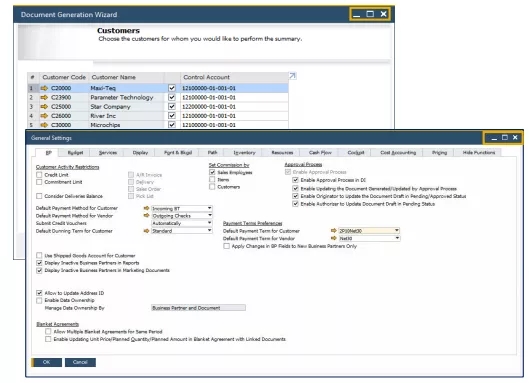Open the 2P10Net30 payment term dropdown

click(397, 231)
